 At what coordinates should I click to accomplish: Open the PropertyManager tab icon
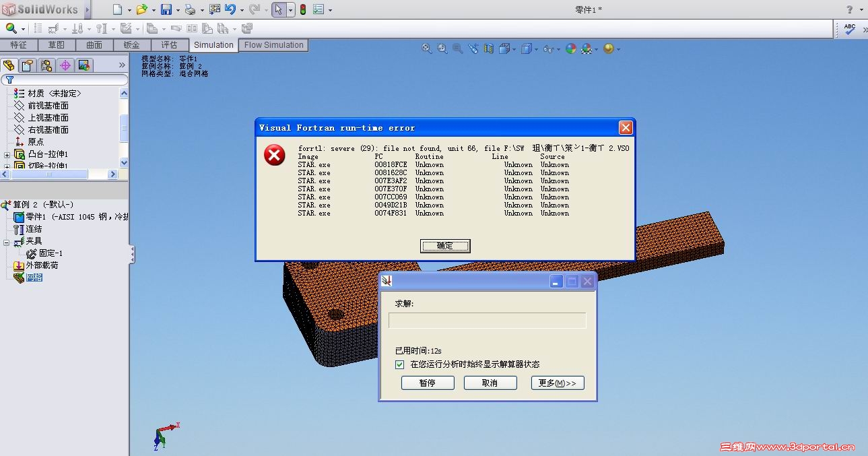(x=27, y=65)
